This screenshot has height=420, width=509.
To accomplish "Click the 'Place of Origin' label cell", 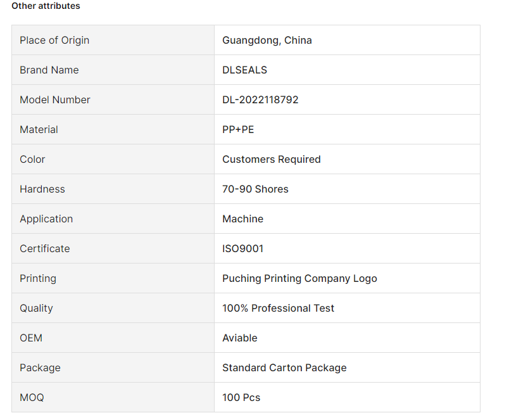I will tap(54, 40).
